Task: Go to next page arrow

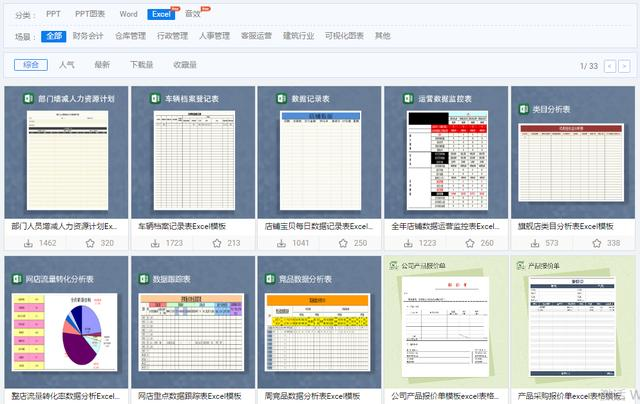Action: point(624,66)
